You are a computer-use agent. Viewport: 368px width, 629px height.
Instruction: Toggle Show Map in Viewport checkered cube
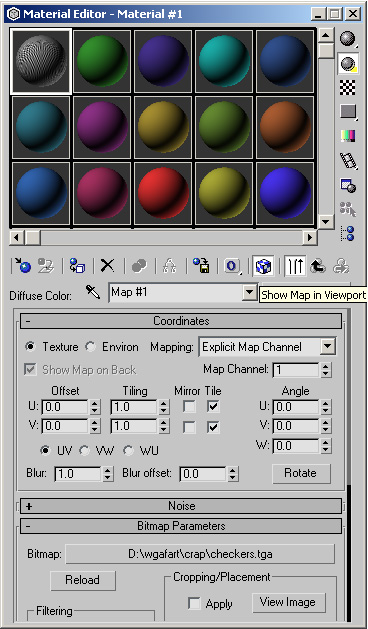click(263, 266)
